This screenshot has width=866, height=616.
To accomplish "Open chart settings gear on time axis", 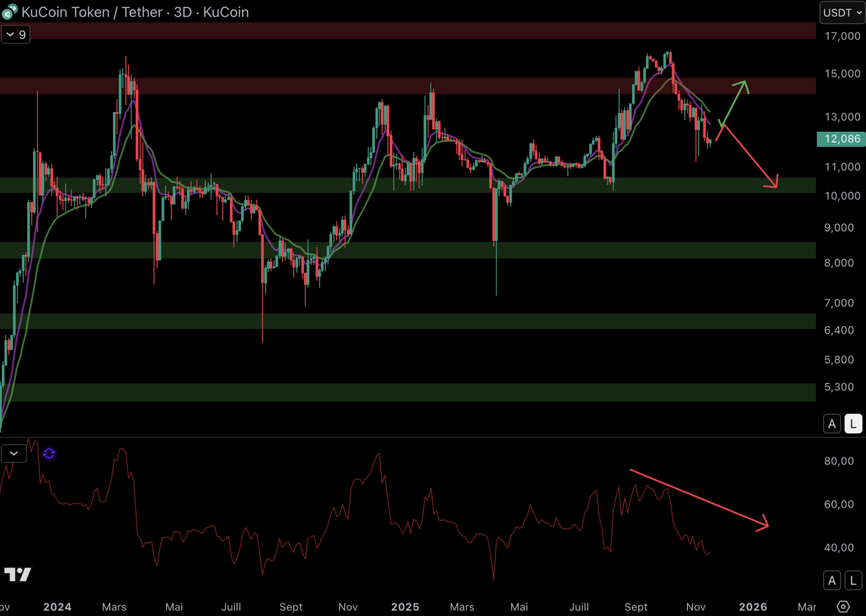I will click(x=843, y=606).
